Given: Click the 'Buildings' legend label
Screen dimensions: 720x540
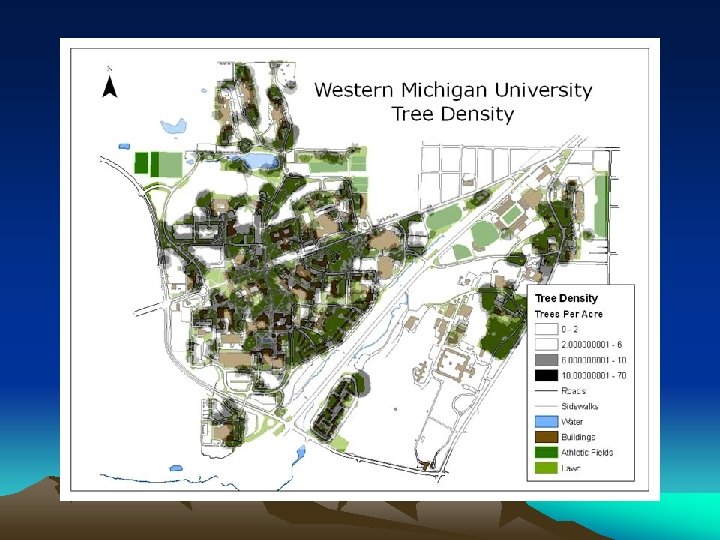Looking at the screenshot, I should pos(578,437).
